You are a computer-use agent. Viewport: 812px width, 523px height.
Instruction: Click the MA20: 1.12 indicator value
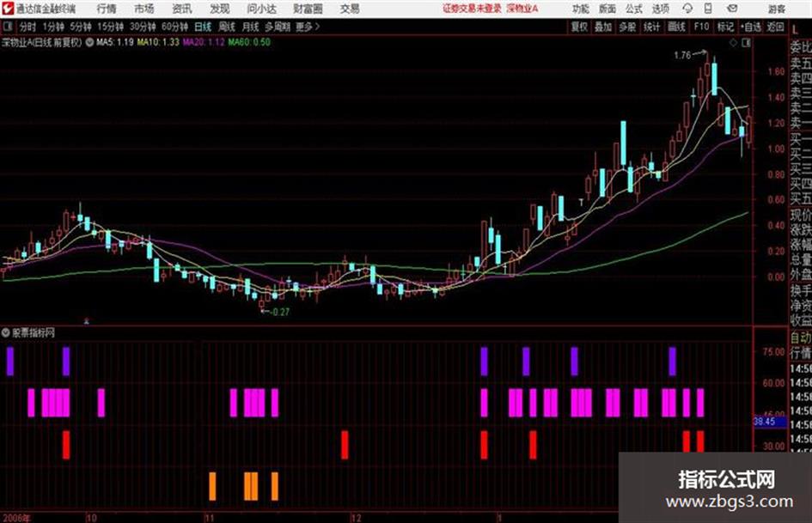204,42
